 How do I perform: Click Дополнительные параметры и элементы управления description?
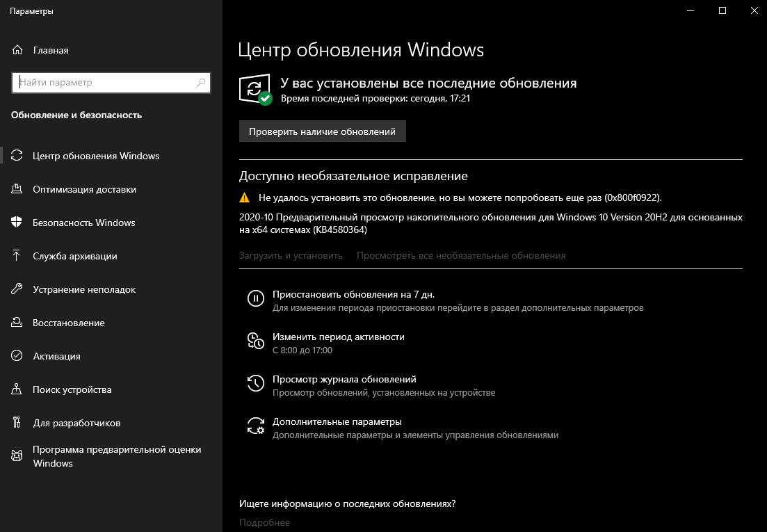pyautogui.click(x=415, y=435)
